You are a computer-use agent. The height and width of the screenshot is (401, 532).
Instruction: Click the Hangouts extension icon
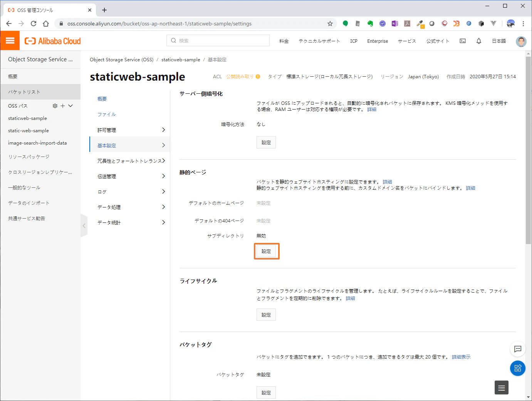click(345, 24)
